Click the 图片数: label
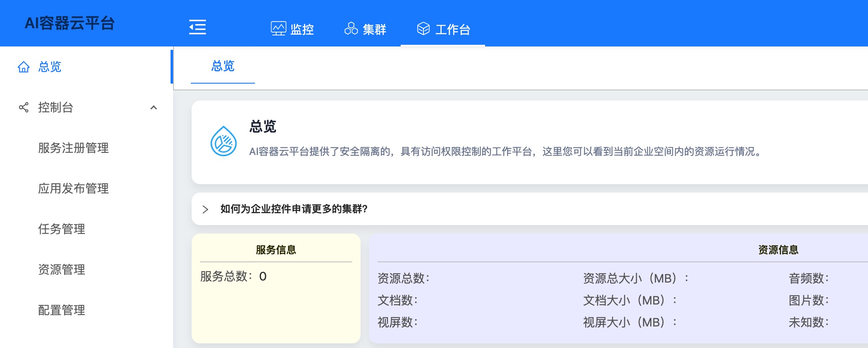The height and width of the screenshot is (348, 868). coord(808,300)
